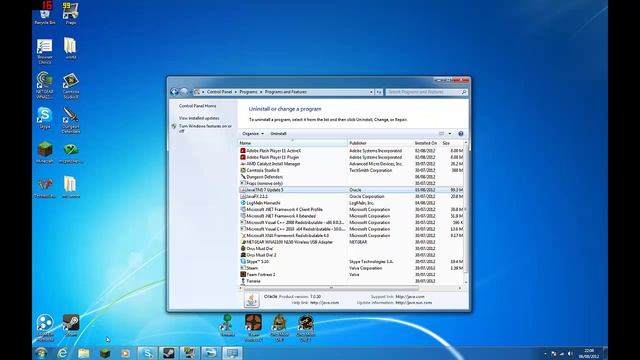Click the change view icon
This screenshot has width=640, height=360.
(x=441, y=133)
